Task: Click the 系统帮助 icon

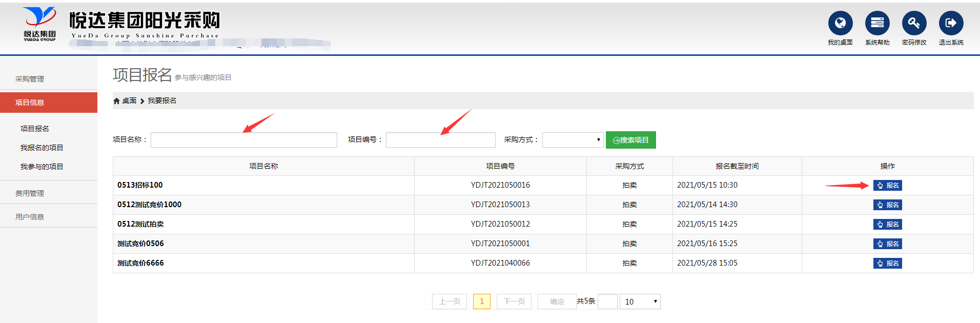Action: tap(877, 23)
